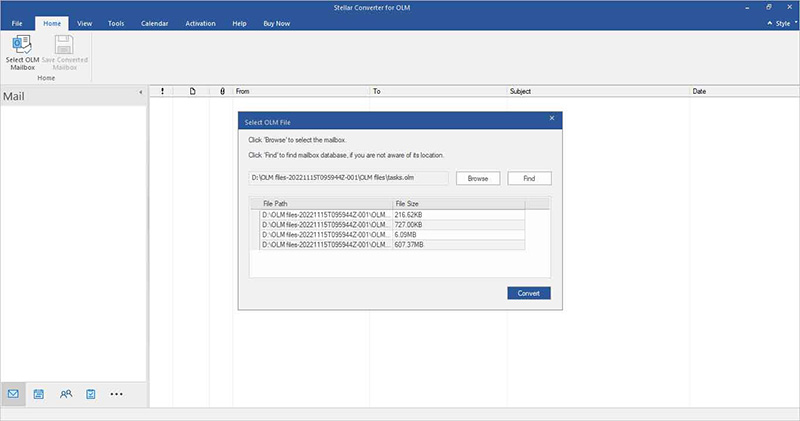Open the Tools ribbon tab
The width and height of the screenshot is (800, 421).
(116, 22)
